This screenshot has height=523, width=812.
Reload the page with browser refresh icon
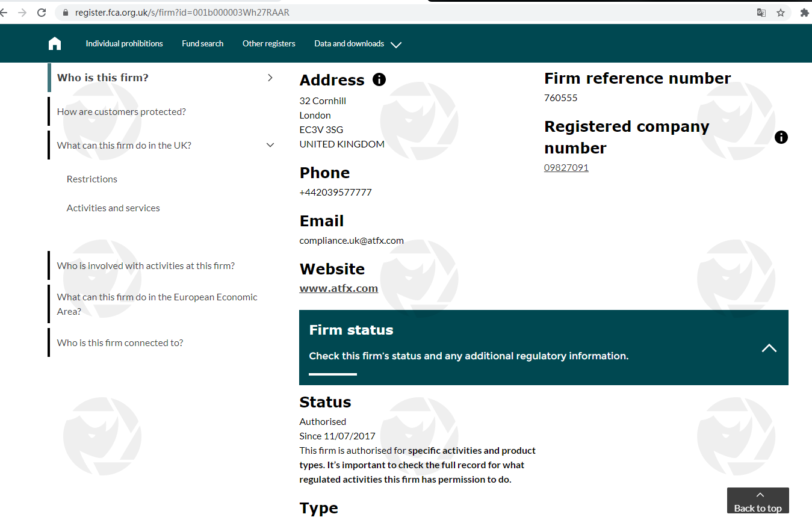(42, 13)
